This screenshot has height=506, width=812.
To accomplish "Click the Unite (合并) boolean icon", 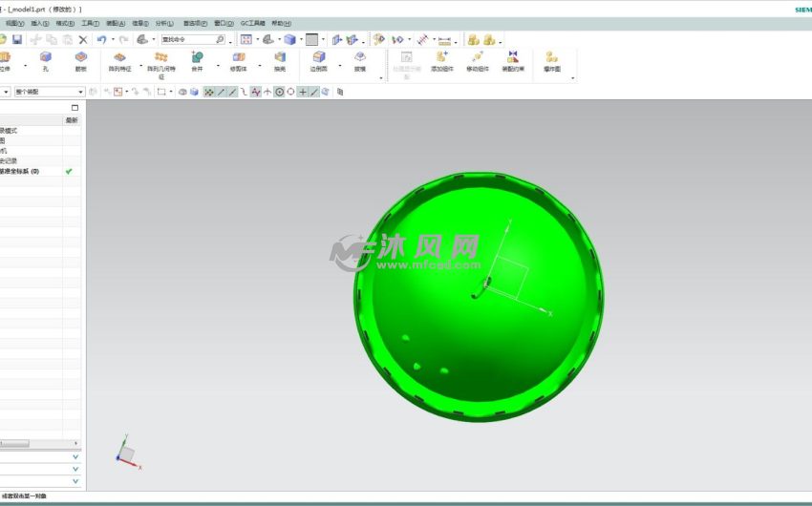I will [197, 58].
